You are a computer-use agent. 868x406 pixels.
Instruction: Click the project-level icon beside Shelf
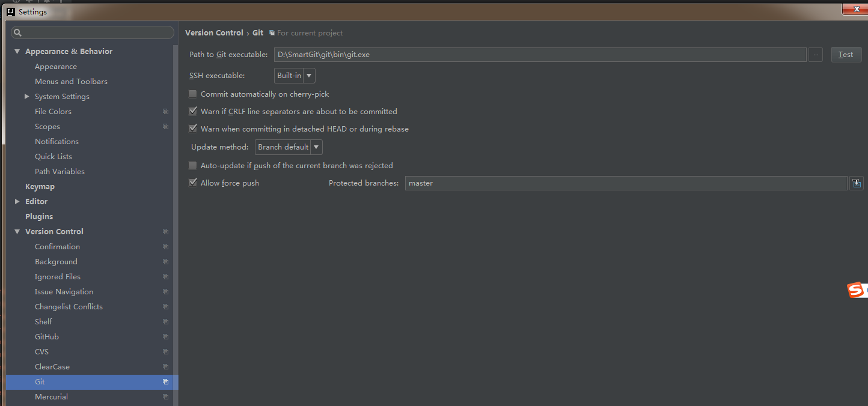pyautogui.click(x=165, y=322)
